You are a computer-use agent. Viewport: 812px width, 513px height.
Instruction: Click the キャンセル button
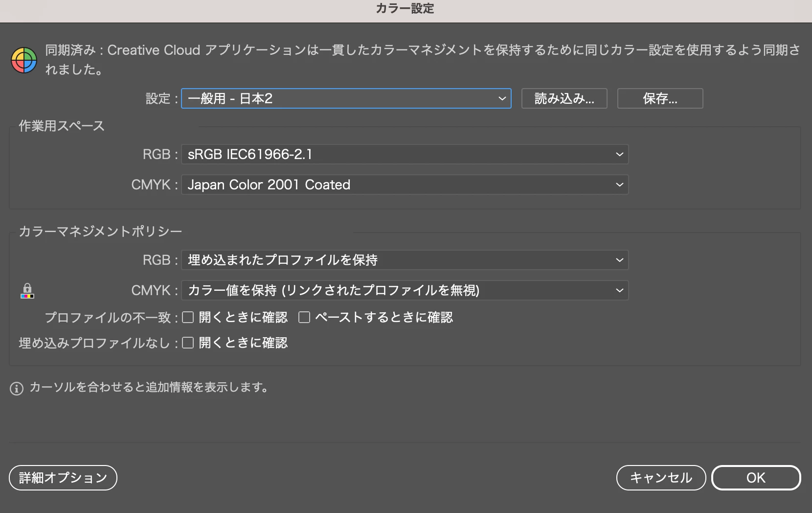[661, 478]
